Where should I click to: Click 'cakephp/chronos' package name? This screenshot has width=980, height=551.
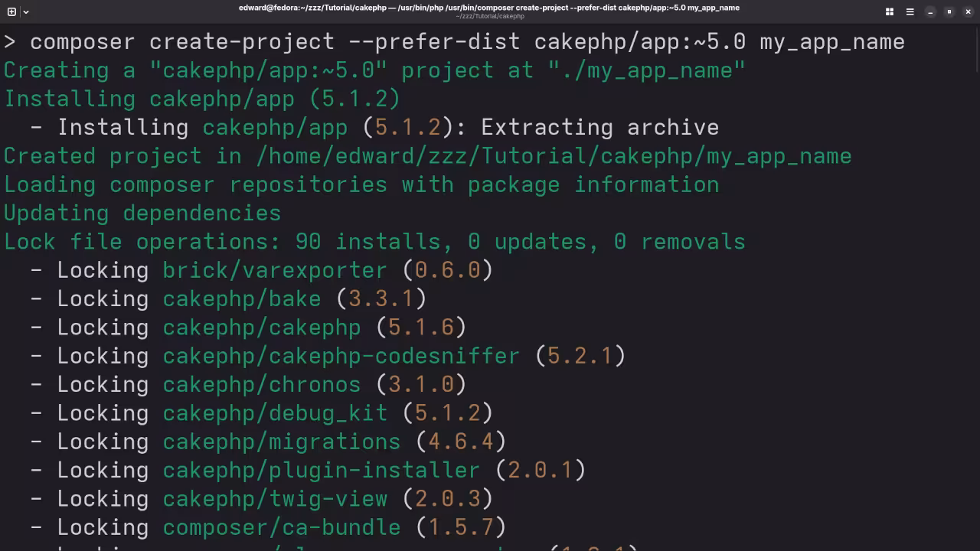pyautogui.click(x=262, y=384)
